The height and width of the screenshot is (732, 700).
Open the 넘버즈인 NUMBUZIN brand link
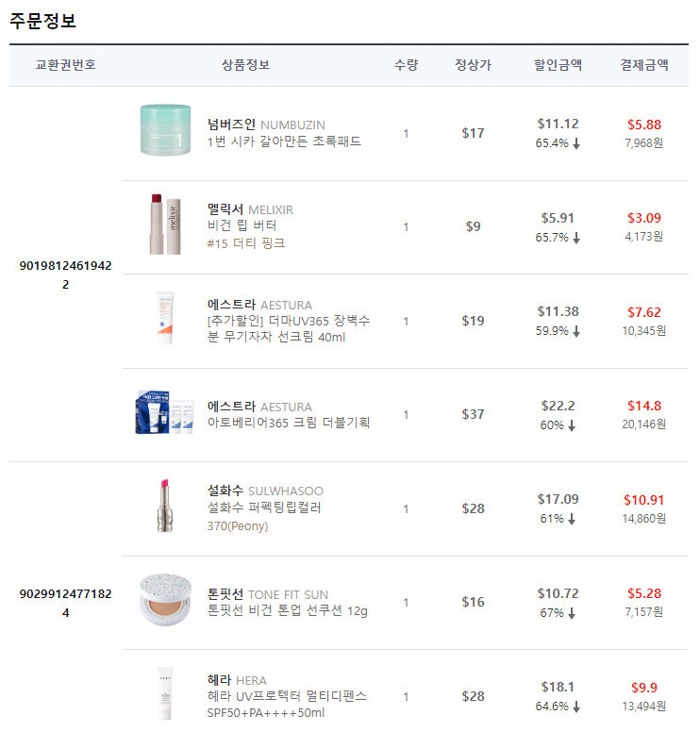(266, 125)
